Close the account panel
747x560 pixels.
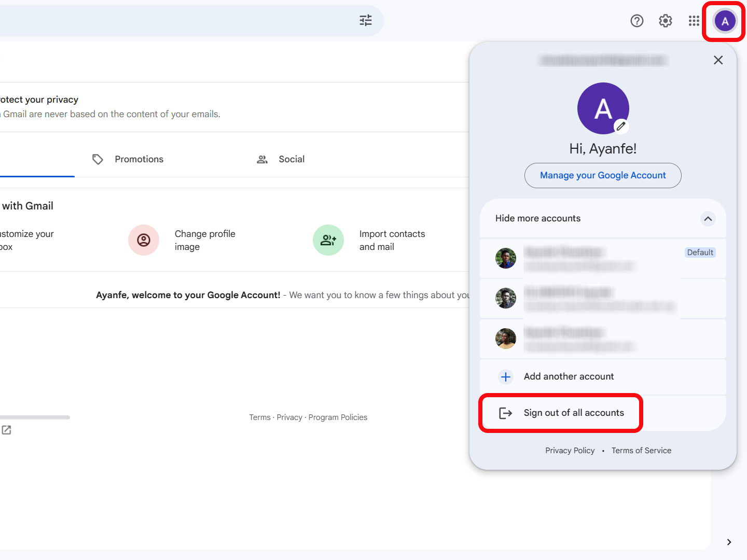coord(718,60)
